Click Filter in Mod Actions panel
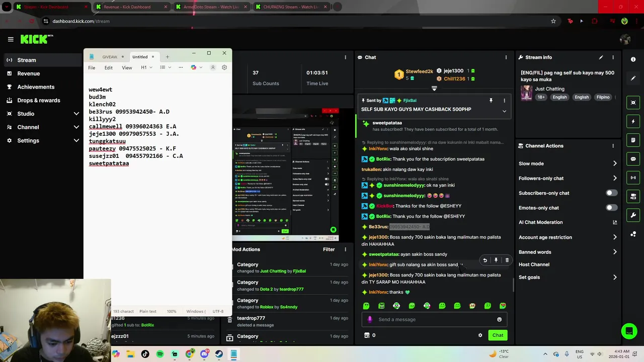 tap(329, 249)
